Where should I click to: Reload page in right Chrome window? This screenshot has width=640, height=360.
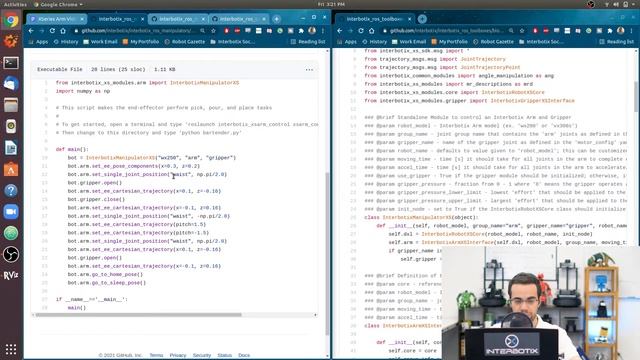361,31
